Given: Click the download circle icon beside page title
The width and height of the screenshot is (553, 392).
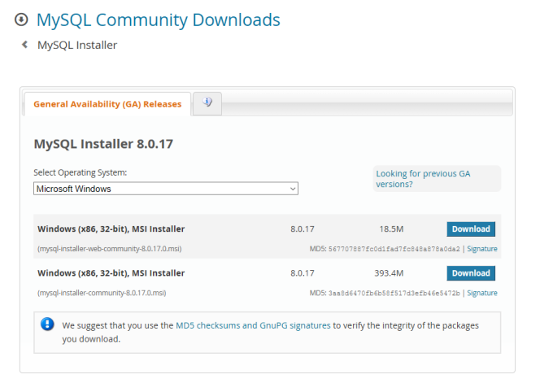Looking at the screenshot, I should 21,20.
